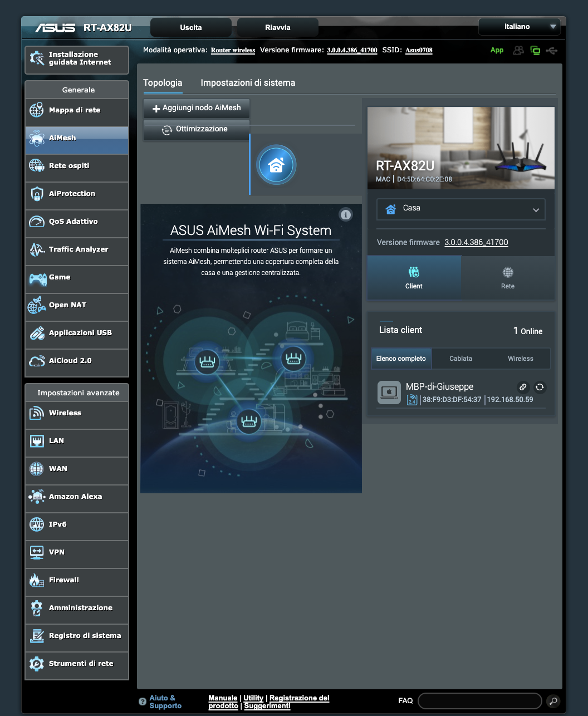
Task: Click the guest network status icon in header
Action: (x=518, y=50)
